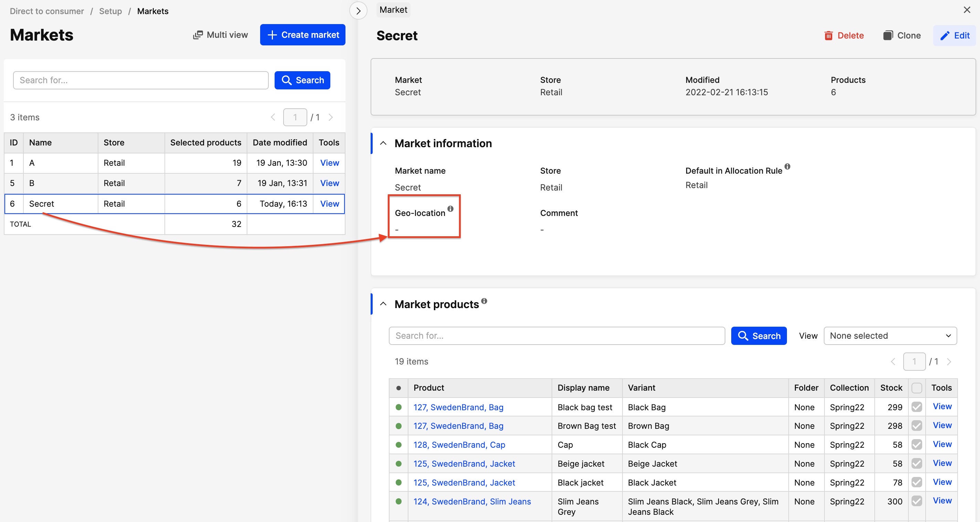Toggle the select-all checkbox in products header
Screen dimensions: 980x522
[x=916, y=388]
